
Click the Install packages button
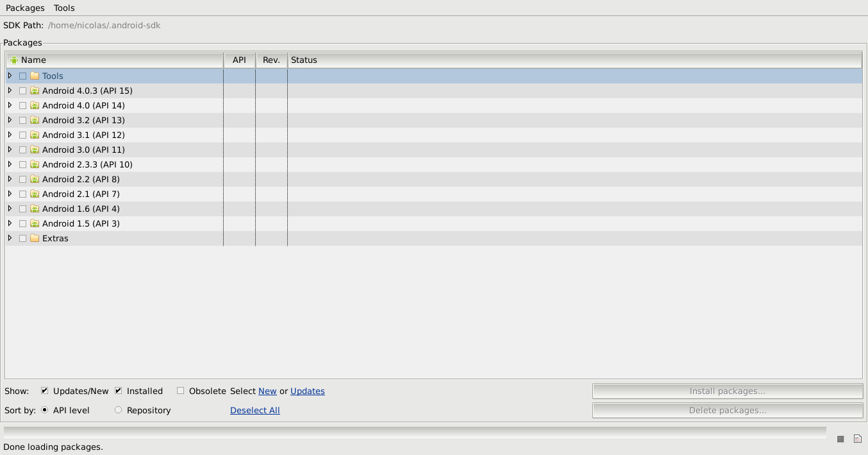[x=728, y=391]
